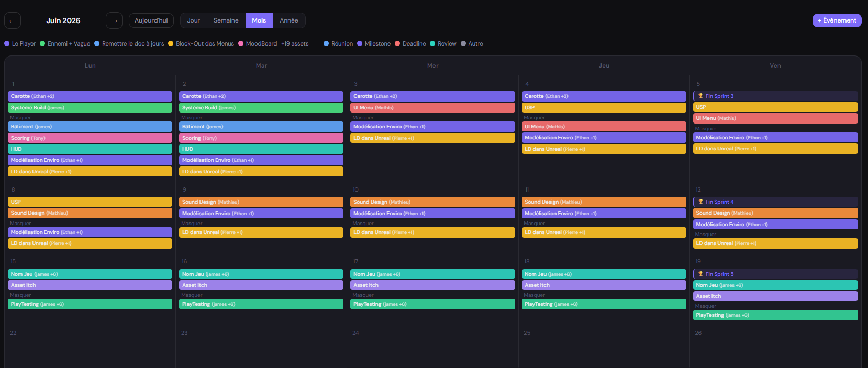868x368 pixels.
Task: Open Modélisation Enviro event on June 10
Action: pos(432,214)
